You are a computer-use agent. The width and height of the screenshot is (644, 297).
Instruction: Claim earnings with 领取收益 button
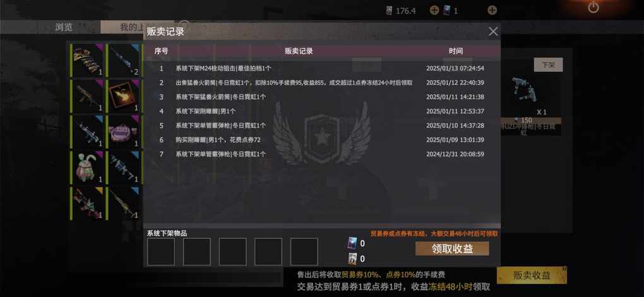click(452, 248)
